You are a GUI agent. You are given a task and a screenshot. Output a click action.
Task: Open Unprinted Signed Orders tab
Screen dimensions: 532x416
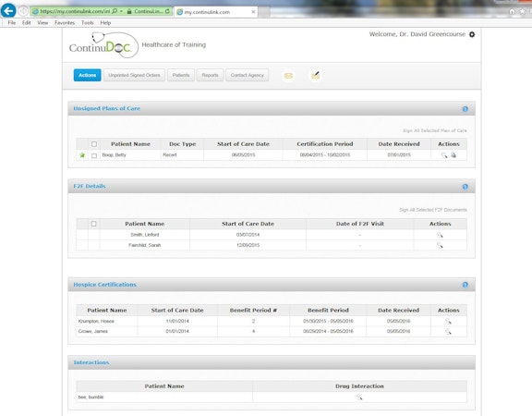134,75
